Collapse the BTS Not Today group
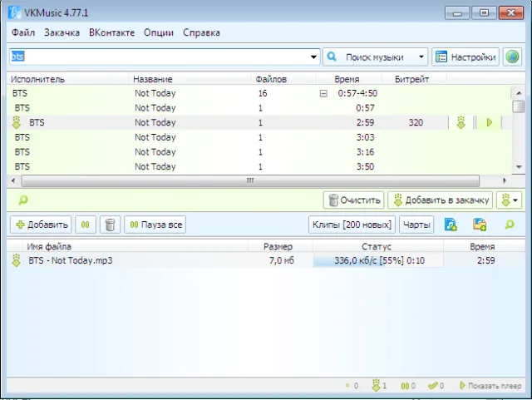The image size is (532, 400). click(x=323, y=93)
